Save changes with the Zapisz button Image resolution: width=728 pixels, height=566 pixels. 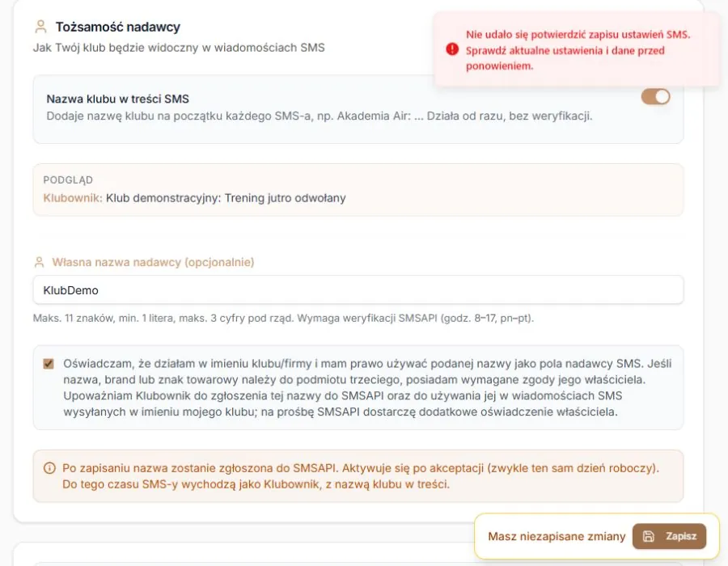(669, 536)
